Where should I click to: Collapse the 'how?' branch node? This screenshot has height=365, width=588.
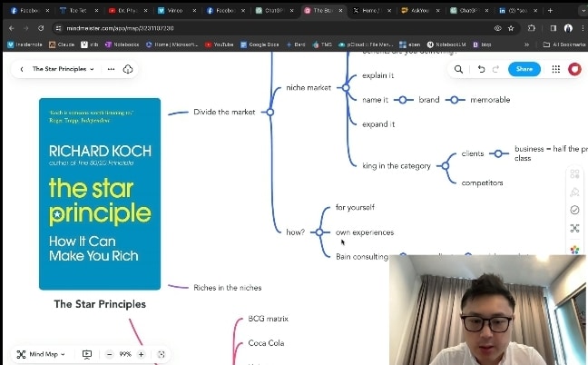pos(319,232)
